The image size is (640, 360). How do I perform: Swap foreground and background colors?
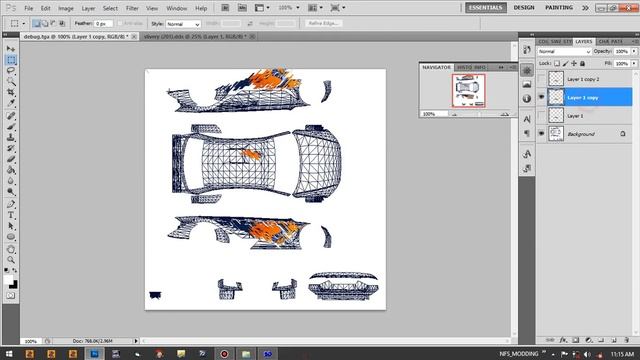point(15,270)
